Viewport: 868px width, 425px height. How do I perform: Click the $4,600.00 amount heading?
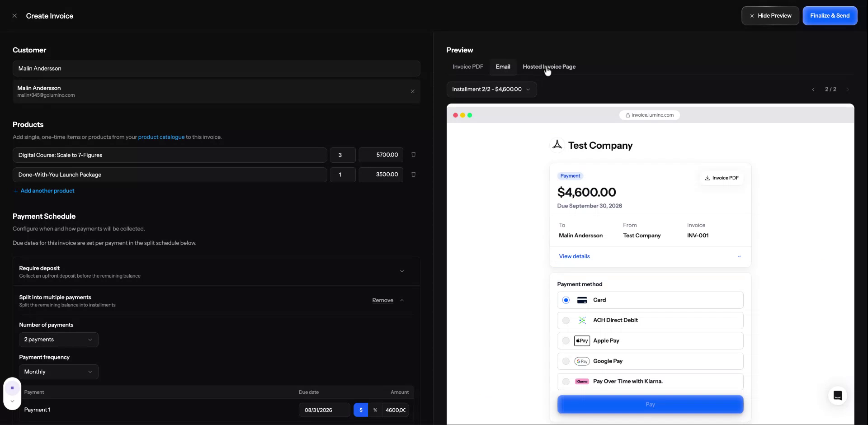(586, 192)
